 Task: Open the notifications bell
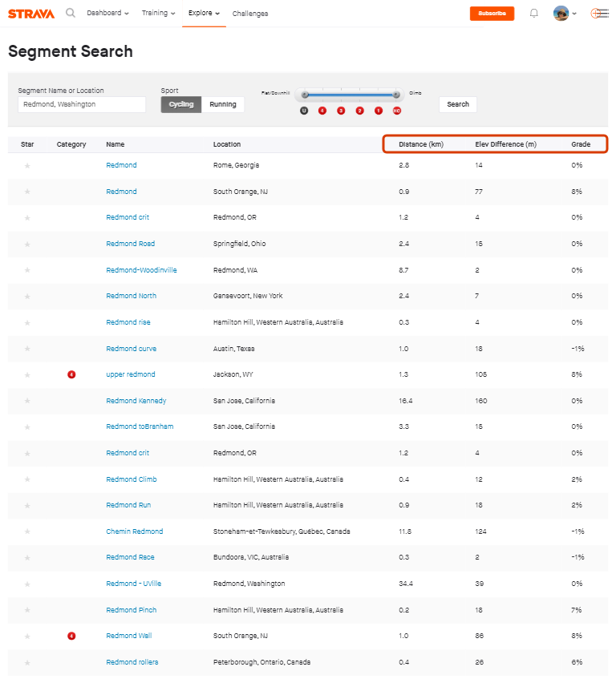pyautogui.click(x=533, y=14)
